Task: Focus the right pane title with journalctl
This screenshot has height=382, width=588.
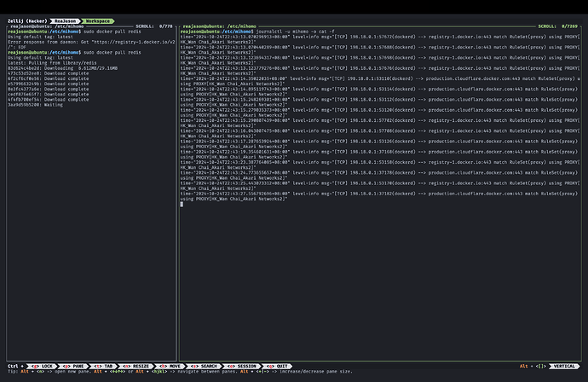Action: pyautogui.click(x=220, y=26)
